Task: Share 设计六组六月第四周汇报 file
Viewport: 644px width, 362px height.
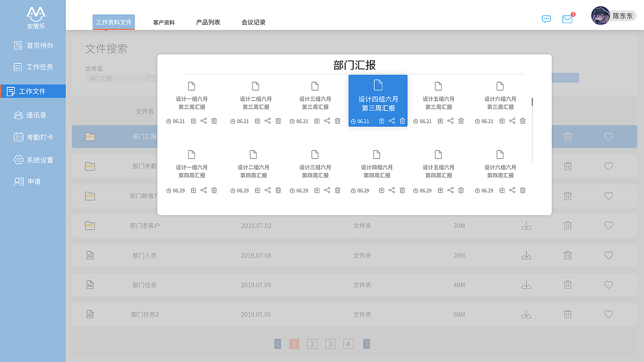Action: (512, 190)
